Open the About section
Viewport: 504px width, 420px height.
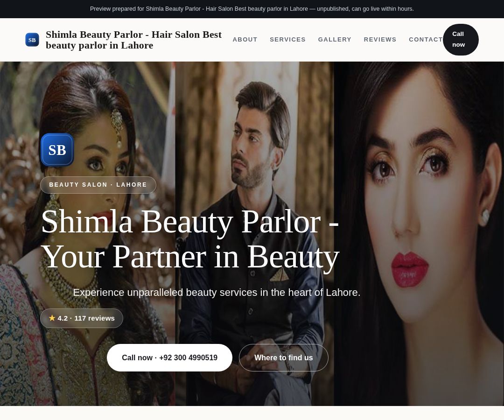pos(245,40)
